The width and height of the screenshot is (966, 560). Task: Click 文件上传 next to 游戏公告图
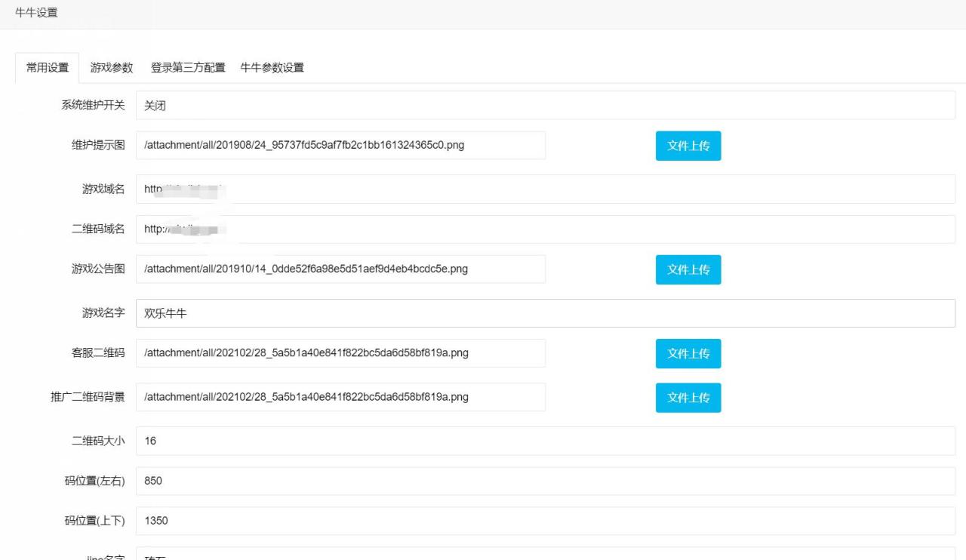[688, 269]
